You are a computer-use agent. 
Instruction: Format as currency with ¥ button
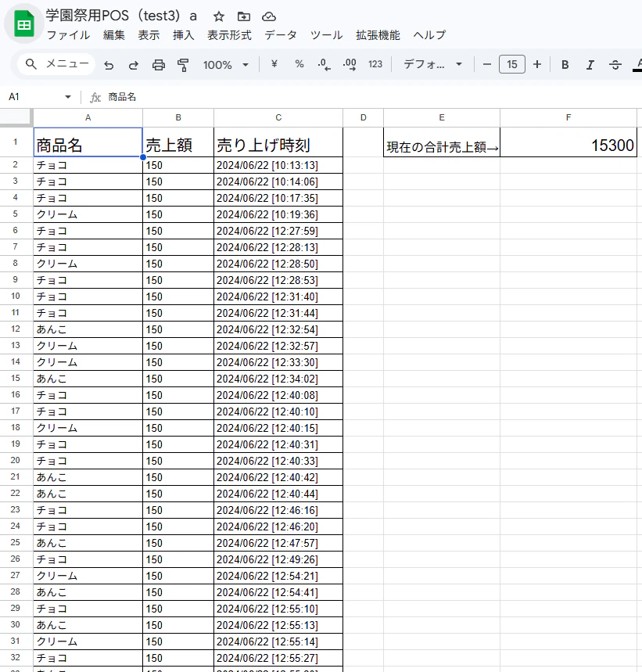(x=274, y=64)
